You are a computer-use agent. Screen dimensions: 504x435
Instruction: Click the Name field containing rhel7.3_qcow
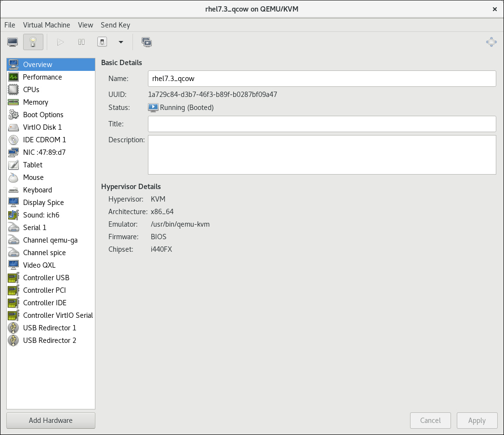tap(322, 79)
